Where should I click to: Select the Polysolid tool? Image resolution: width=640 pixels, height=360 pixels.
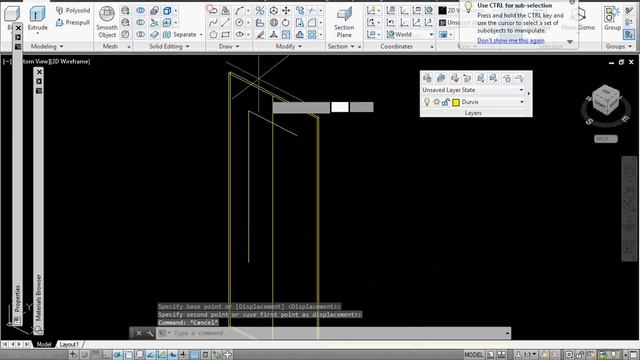[73, 10]
